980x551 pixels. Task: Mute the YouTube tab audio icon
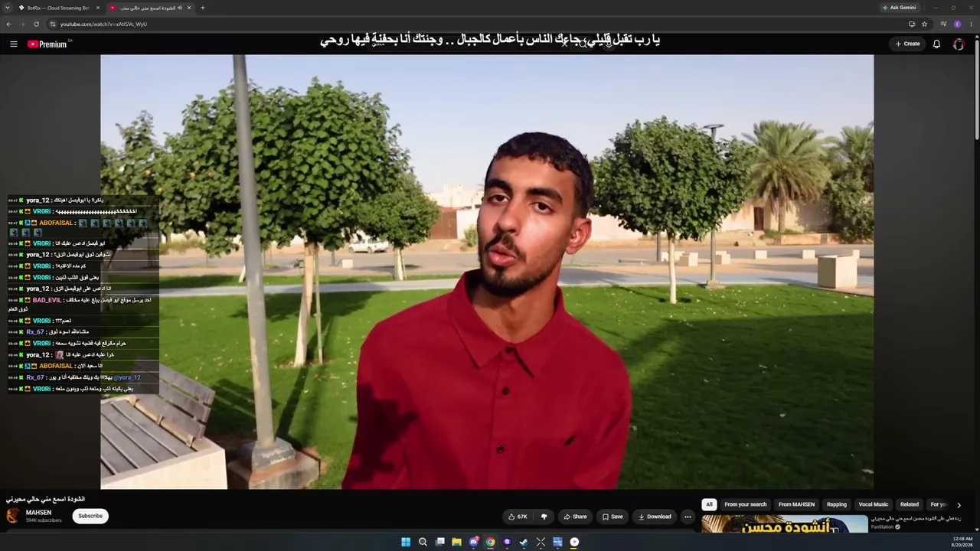[180, 8]
